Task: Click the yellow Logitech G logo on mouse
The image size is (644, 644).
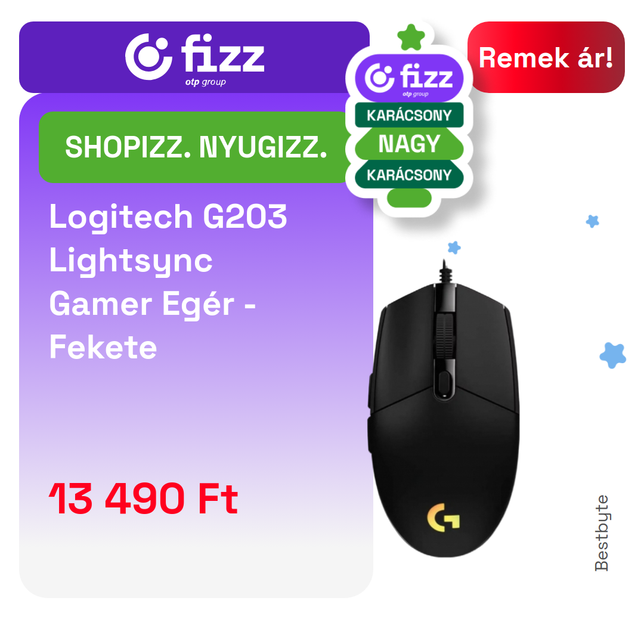Action: (444, 518)
